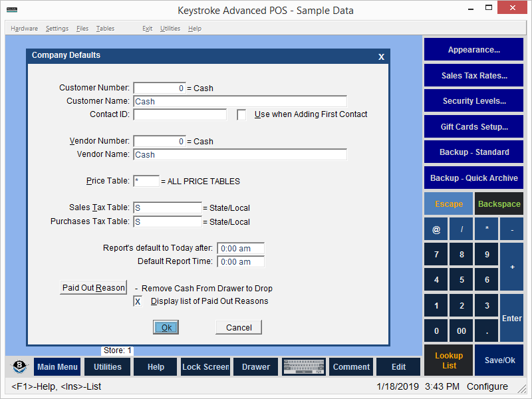Focus the Customer Name input field
The width and height of the screenshot is (532, 399).
click(239, 102)
